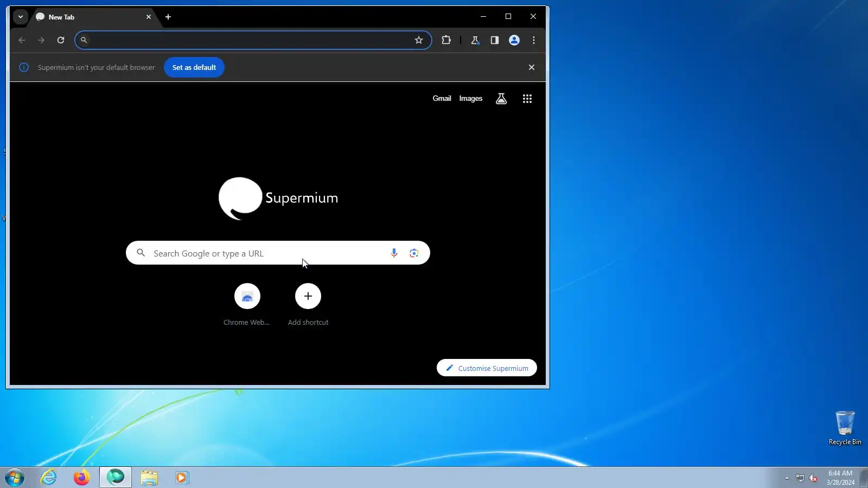Screen dimensions: 868x488
Task: Focus the Search Google or type a URL box
Action: pyautogui.click(x=278, y=253)
